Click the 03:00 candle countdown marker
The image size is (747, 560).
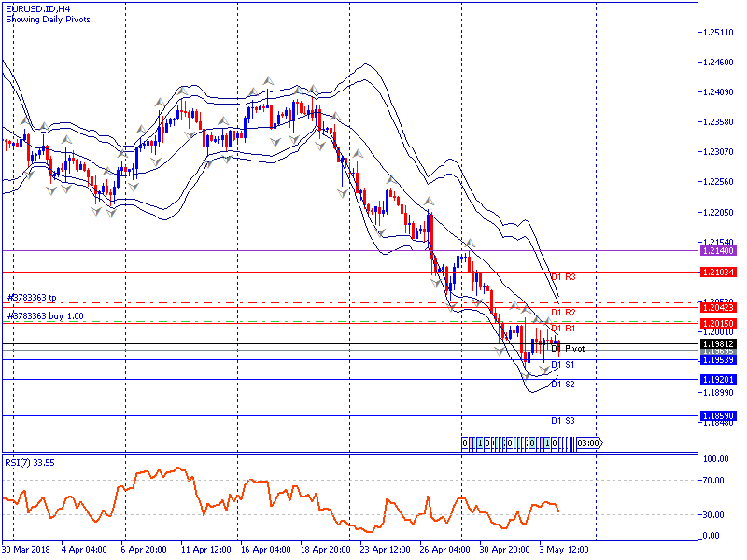click(589, 443)
